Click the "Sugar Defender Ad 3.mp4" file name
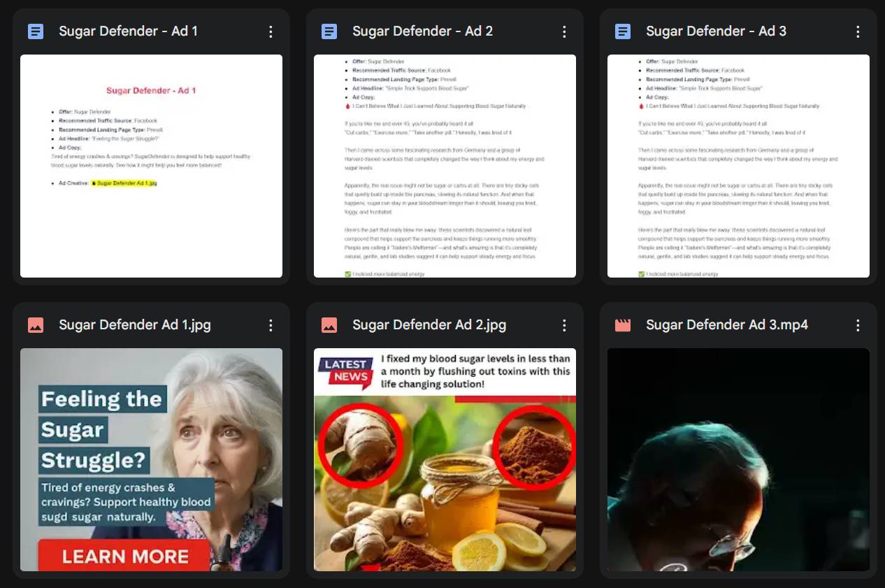The image size is (885, 588). point(727,325)
